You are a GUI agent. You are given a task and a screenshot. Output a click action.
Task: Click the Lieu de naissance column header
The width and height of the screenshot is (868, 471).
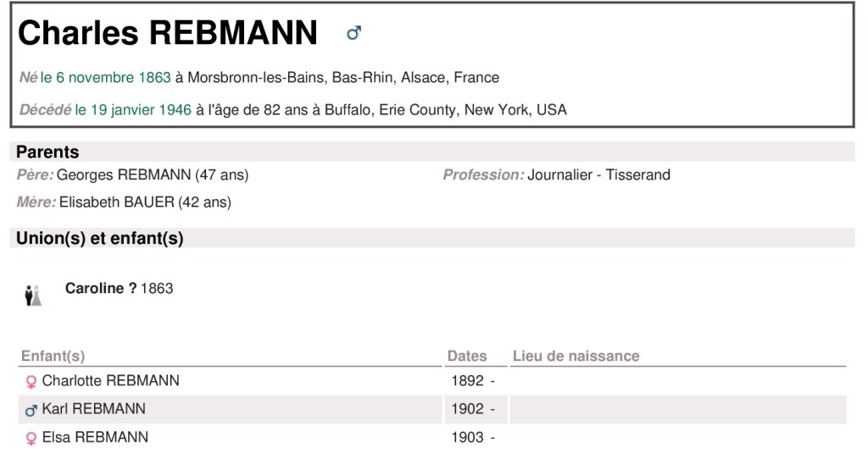[576, 357]
